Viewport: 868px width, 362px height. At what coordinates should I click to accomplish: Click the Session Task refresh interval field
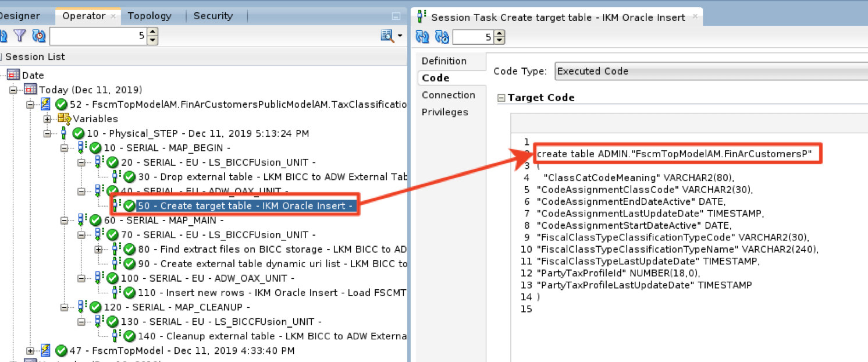[x=474, y=37]
